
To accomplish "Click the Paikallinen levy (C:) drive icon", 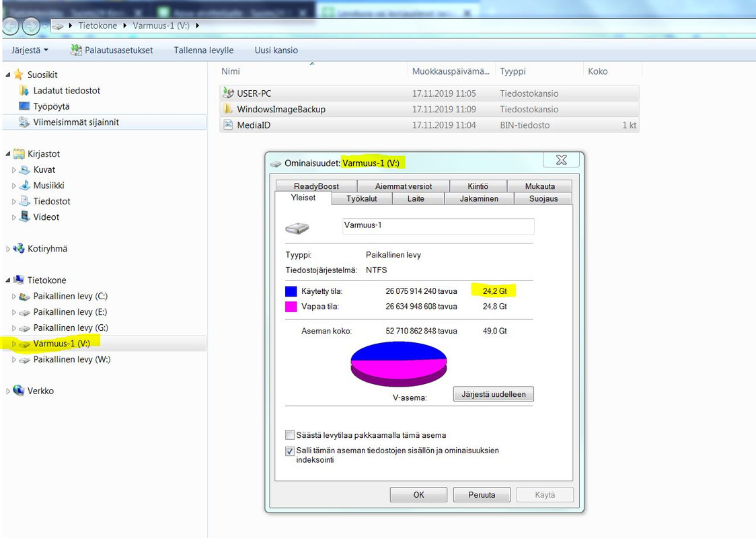I will (24, 297).
